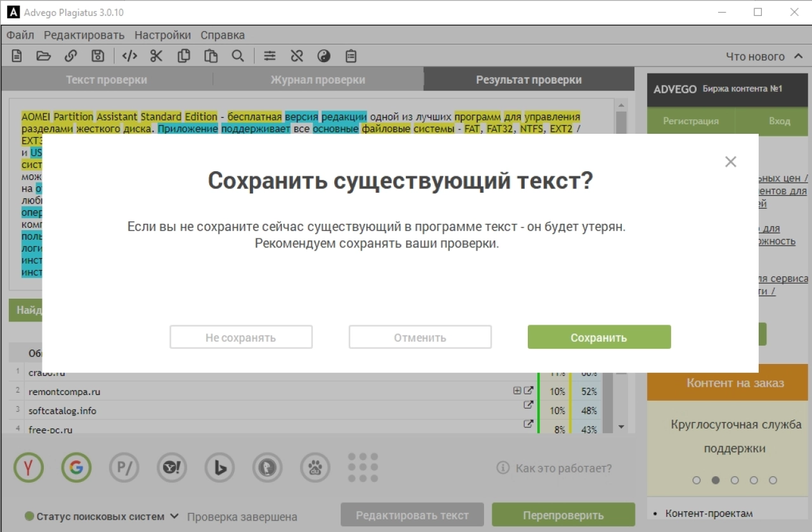Open the Редактировать menu

[84, 35]
